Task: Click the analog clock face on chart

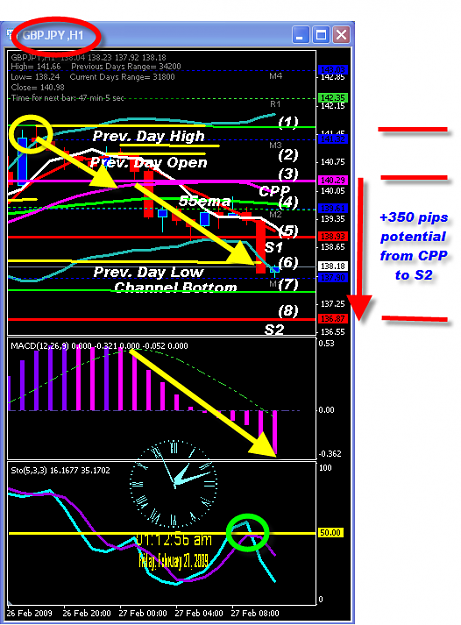Action: coord(174,484)
